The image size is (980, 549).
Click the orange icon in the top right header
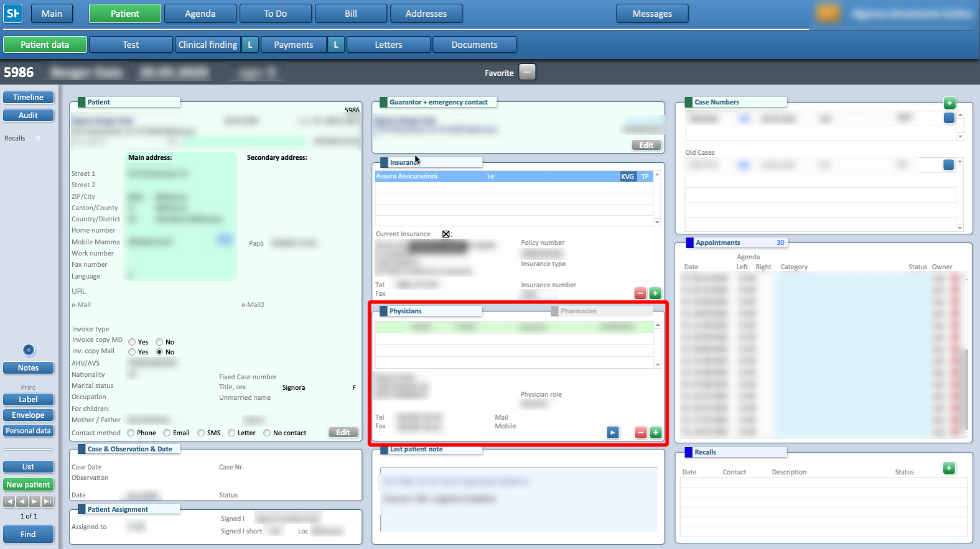[x=828, y=12]
